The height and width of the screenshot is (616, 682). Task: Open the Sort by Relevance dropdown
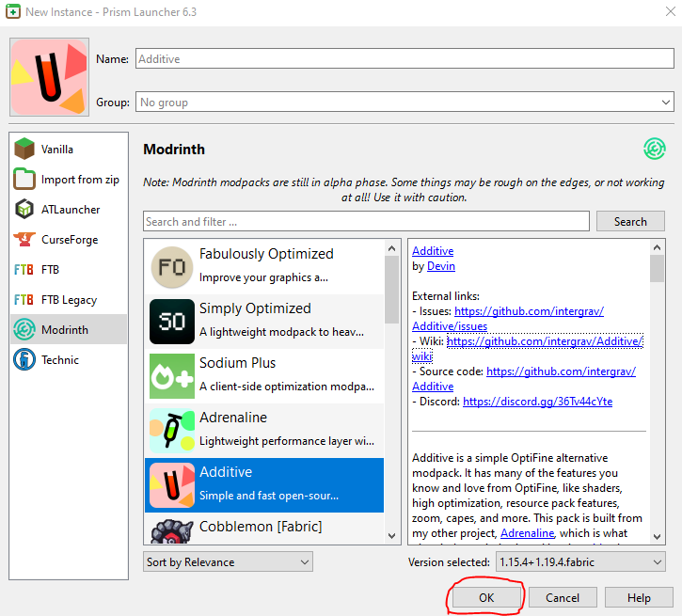[x=228, y=561]
